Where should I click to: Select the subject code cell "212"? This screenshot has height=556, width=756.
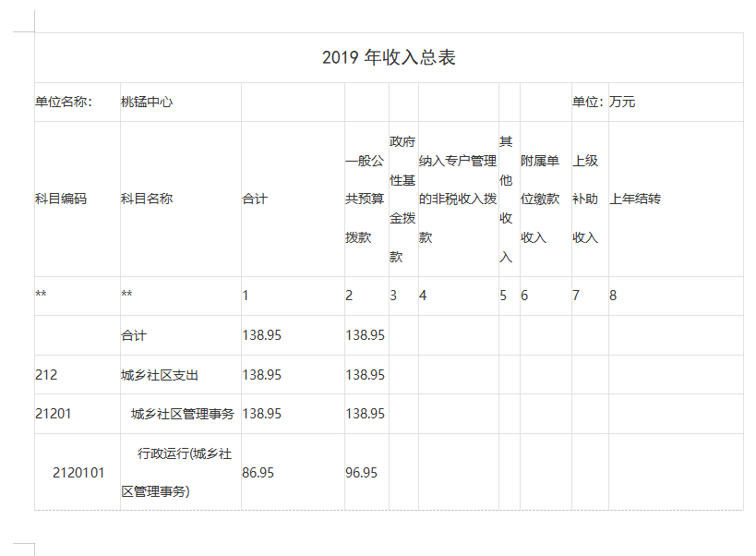coord(46,375)
